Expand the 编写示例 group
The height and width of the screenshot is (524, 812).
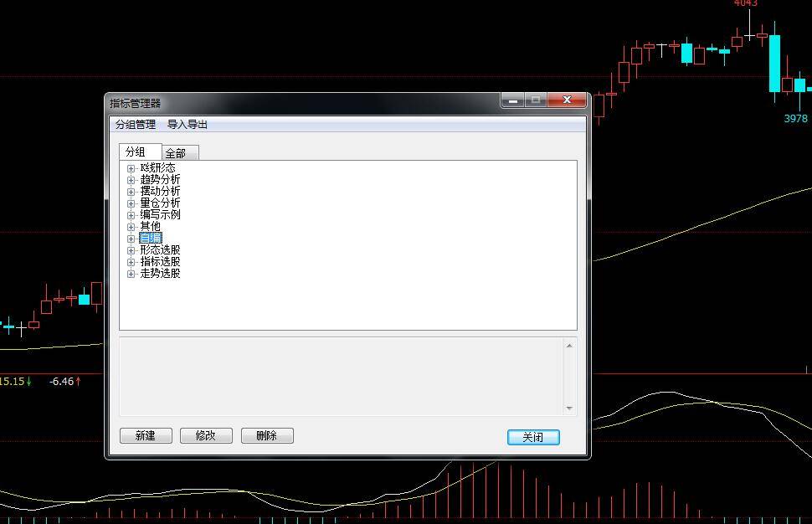(131, 215)
